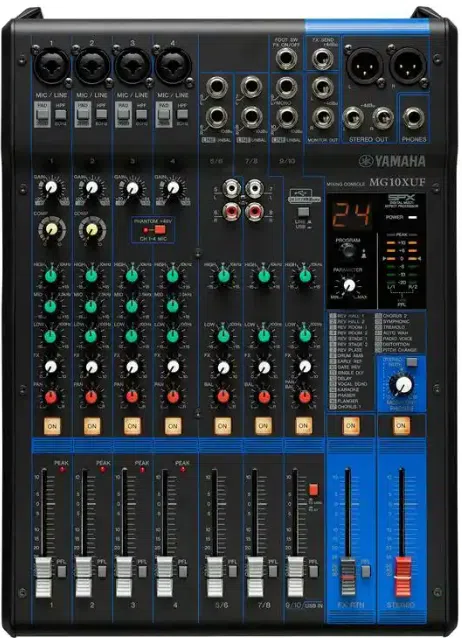This screenshot has height=638, width=462.
Task: Click the channel 4 red PAN knob
Action: pos(173,397)
